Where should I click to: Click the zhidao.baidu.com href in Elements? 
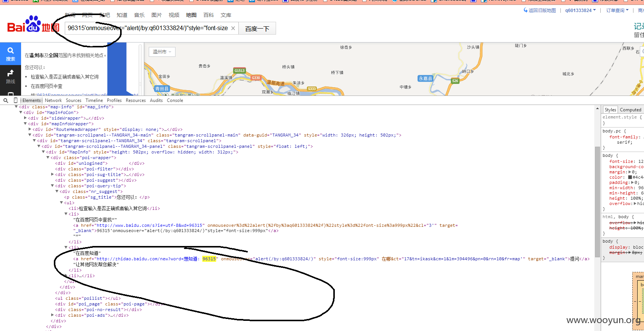pos(157,259)
